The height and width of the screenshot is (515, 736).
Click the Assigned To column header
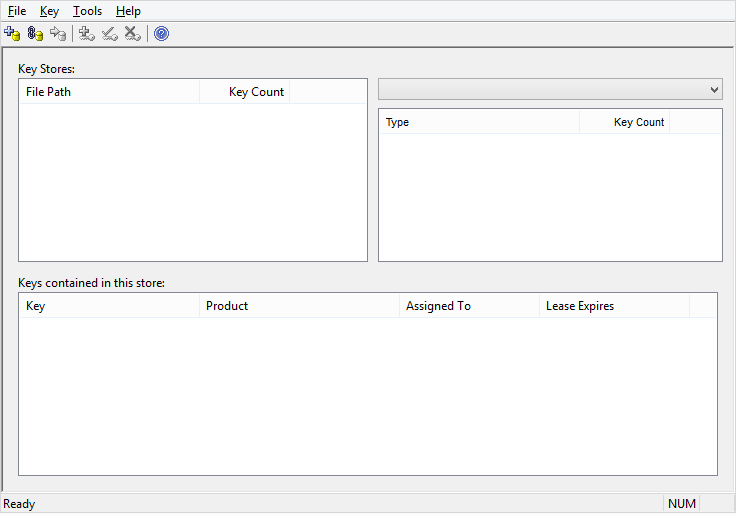pos(469,306)
